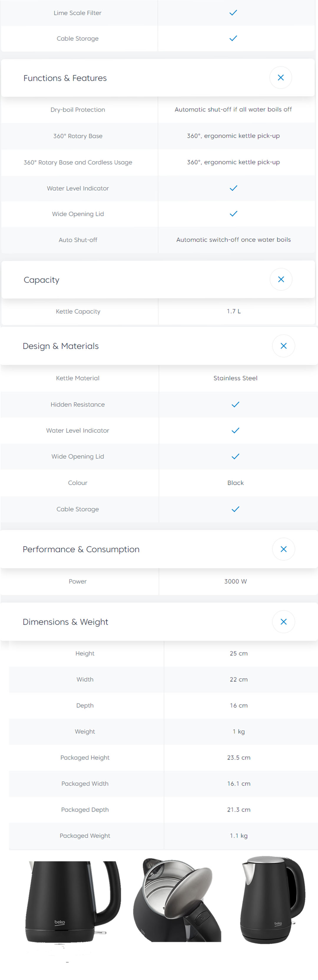Open the kettle open-lid image
Image resolution: width=318 pixels, height=980 pixels.
tap(177, 900)
